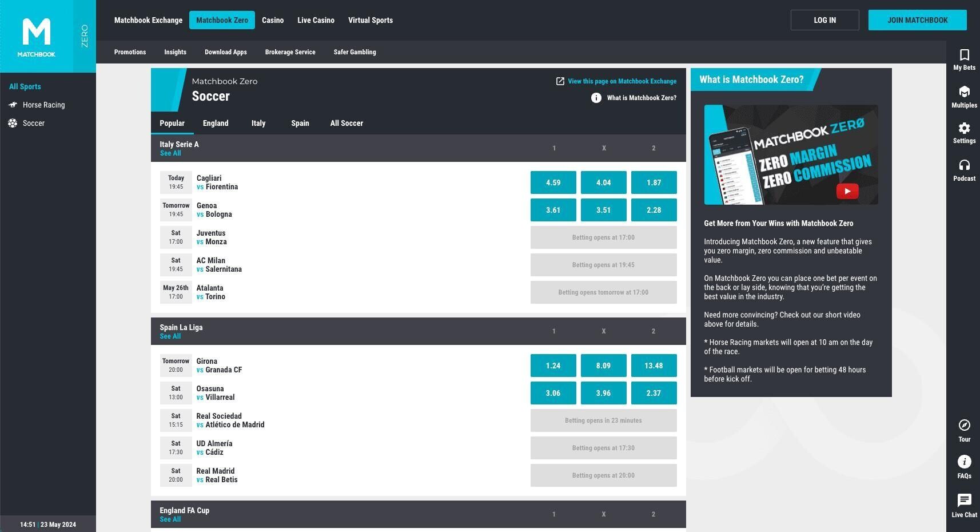Click See All under Italy Serie A
Image resolution: width=980 pixels, height=532 pixels.
coord(170,153)
